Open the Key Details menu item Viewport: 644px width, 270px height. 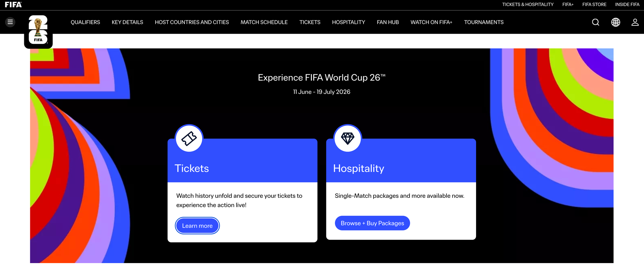click(x=127, y=22)
